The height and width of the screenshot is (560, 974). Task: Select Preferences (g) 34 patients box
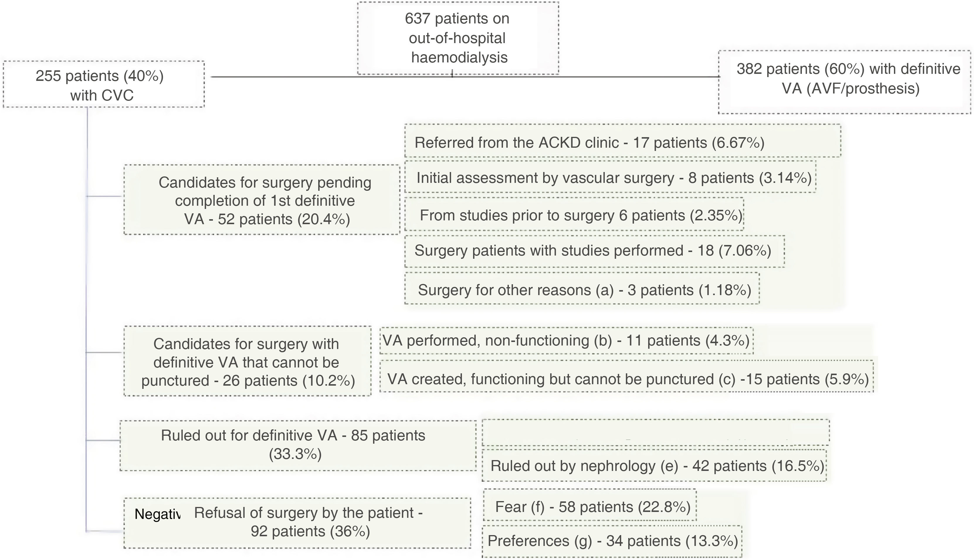coord(612,541)
